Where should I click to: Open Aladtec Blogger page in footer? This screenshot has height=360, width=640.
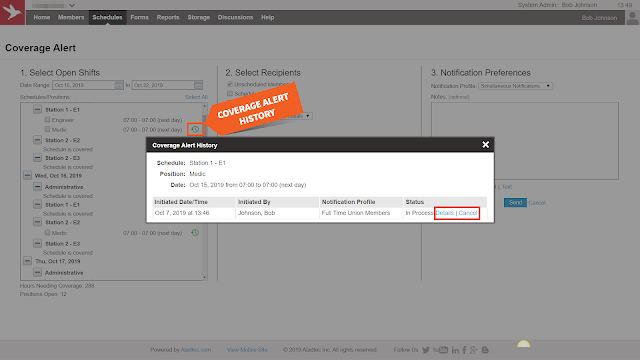coord(485,350)
